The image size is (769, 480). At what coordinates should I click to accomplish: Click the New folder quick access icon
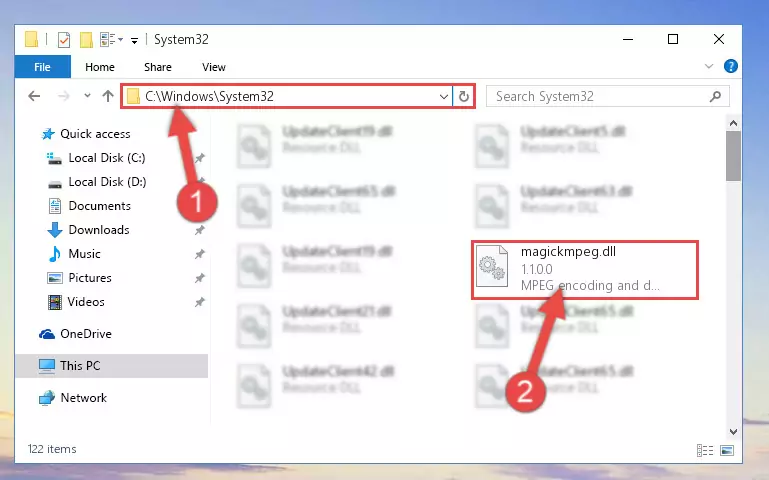click(x=86, y=40)
